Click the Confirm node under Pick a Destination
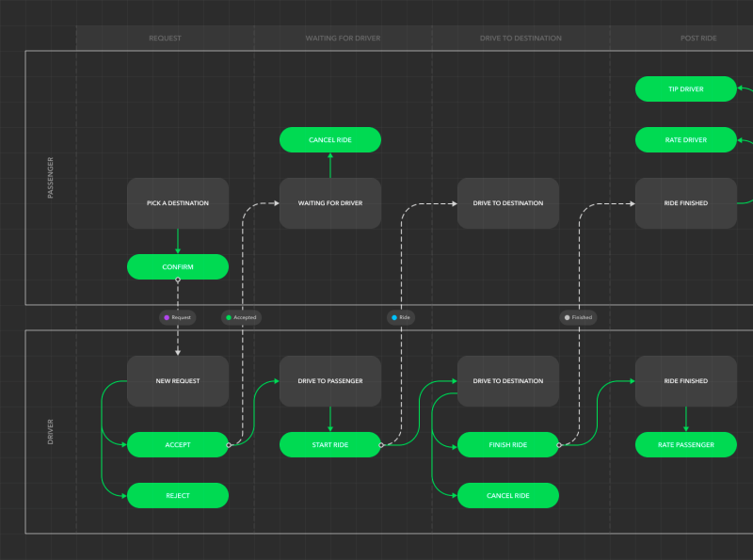This screenshot has height=560, width=753. (x=177, y=267)
